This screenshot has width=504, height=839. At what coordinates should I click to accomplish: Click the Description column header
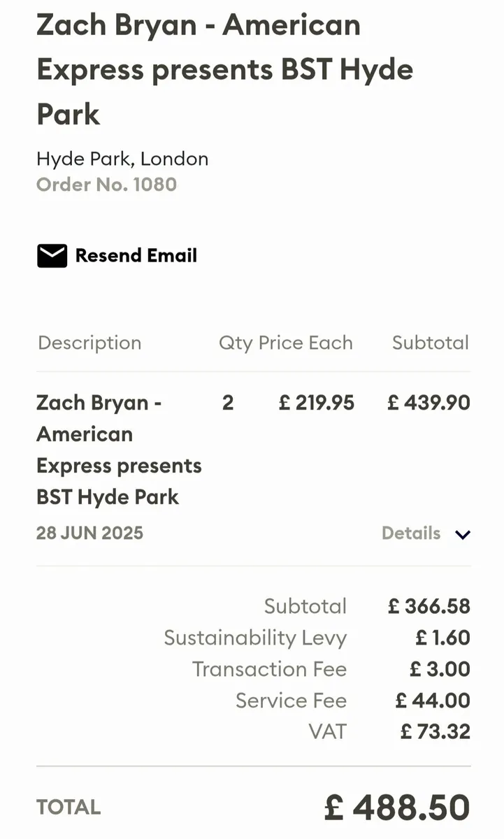[x=89, y=343]
